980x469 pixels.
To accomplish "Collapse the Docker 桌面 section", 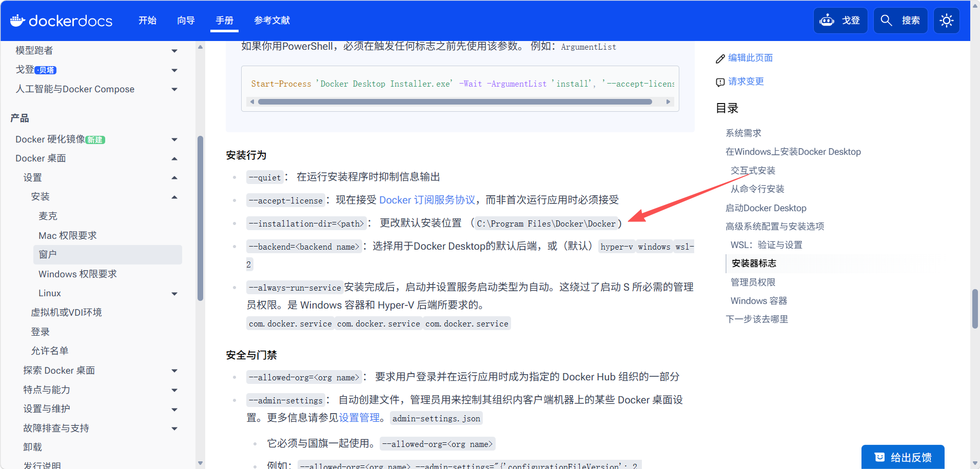I will (x=174, y=159).
